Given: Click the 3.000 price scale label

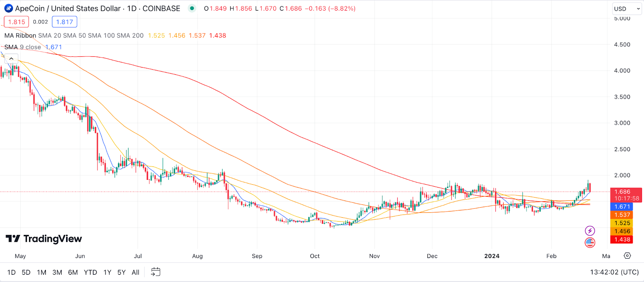Looking at the screenshot, I should click(x=622, y=123).
